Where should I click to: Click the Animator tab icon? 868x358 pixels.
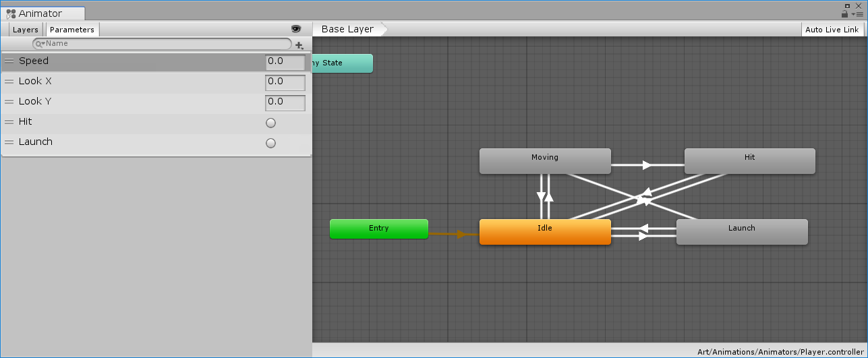point(11,13)
